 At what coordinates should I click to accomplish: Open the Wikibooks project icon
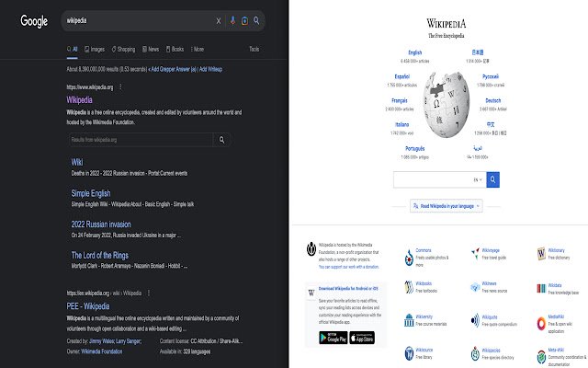coord(409,287)
